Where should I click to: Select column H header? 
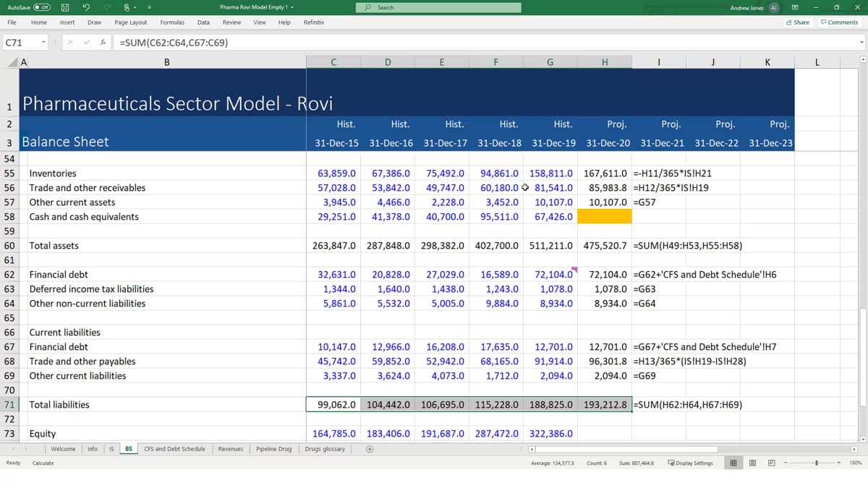(x=605, y=62)
